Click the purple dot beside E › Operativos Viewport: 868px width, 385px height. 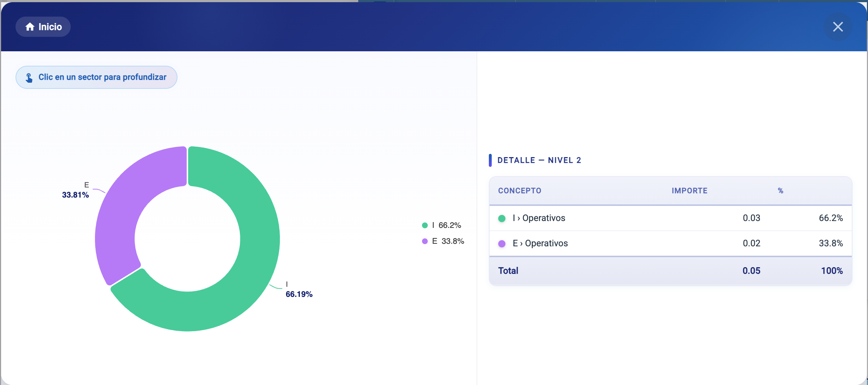(x=501, y=244)
